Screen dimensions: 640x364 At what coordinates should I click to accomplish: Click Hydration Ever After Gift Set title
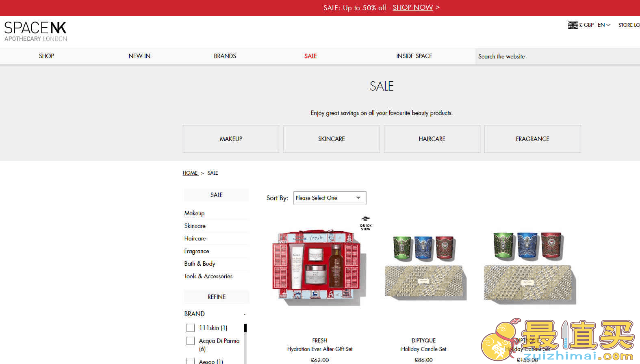(x=320, y=349)
